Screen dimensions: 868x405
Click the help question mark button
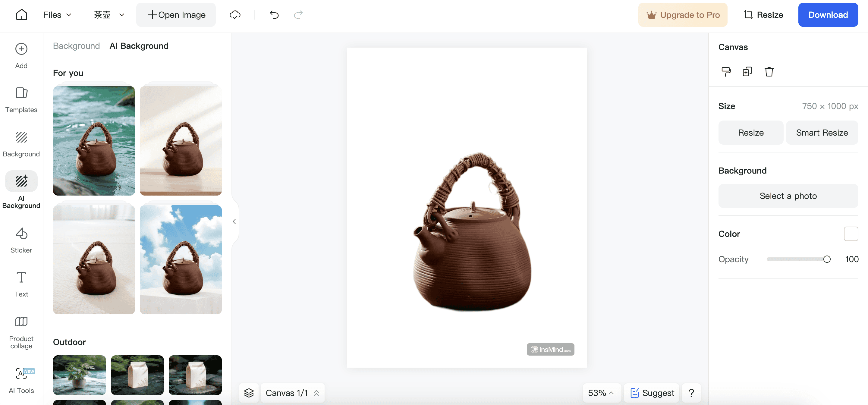[691, 393]
